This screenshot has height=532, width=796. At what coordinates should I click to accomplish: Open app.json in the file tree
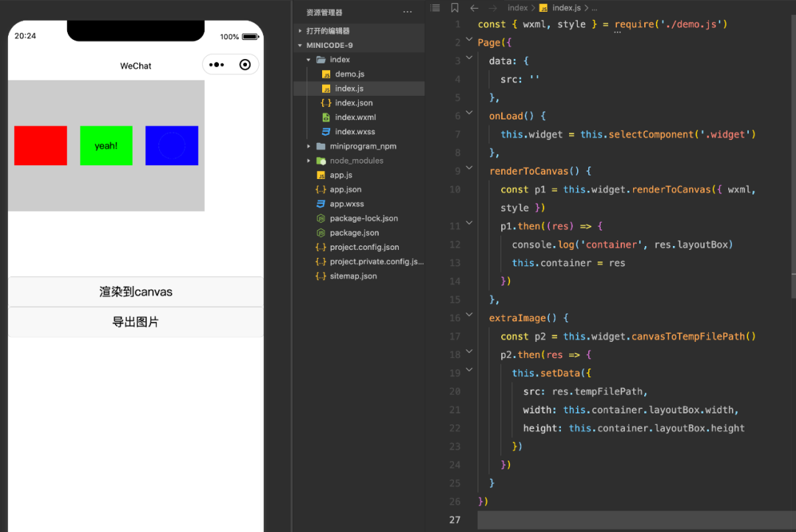345,189
